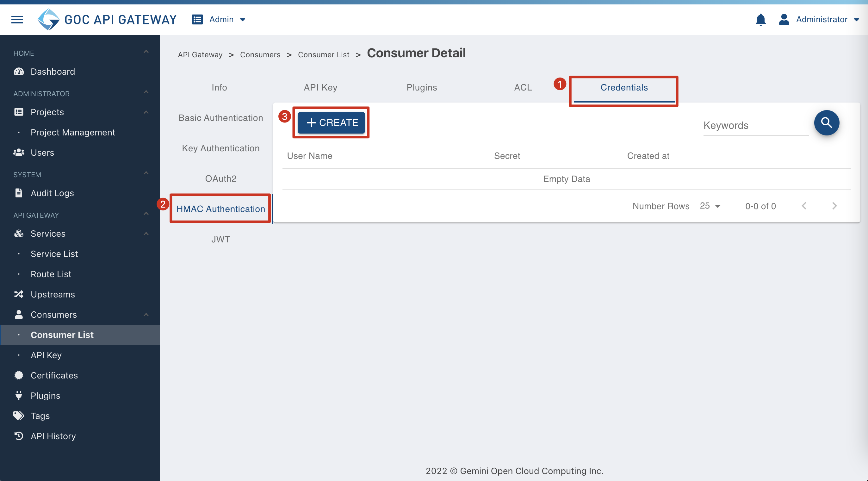Switch to the Plugins tab
The width and height of the screenshot is (868, 481).
pyautogui.click(x=422, y=87)
